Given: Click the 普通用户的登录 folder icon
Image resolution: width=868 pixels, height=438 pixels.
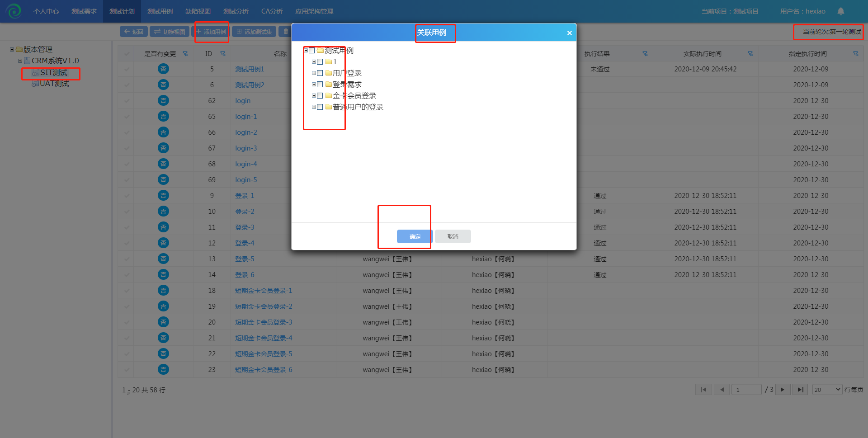Looking at the screenshot, I should [329, 107].
